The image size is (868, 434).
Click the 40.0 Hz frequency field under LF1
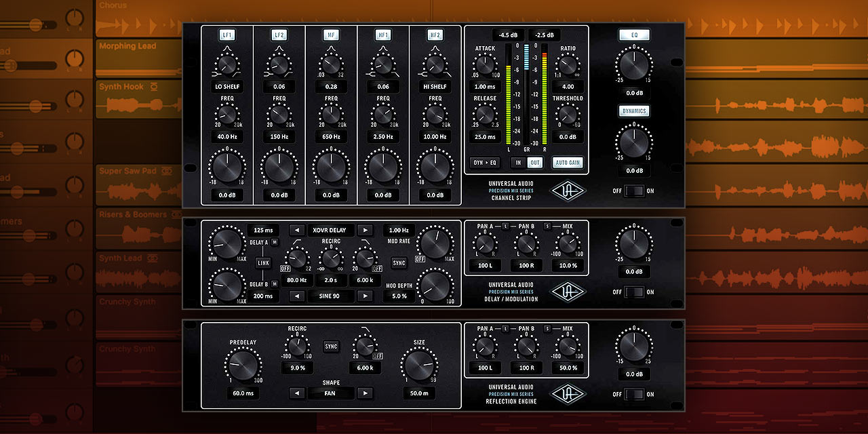[x=227, y=136]
